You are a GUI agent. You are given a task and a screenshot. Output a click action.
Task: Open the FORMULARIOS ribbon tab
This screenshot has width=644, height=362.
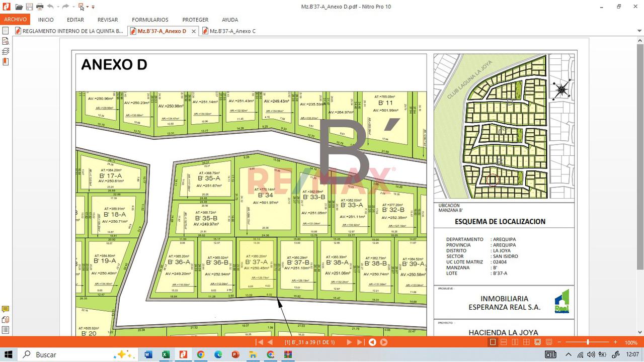click(x=150, y=20)
